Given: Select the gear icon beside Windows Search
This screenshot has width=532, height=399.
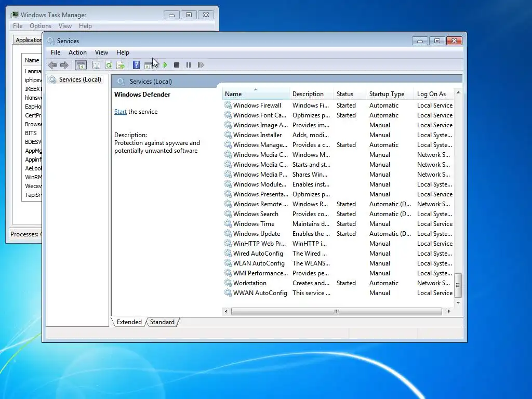Looking at the screenshot, I should point(228,214).
